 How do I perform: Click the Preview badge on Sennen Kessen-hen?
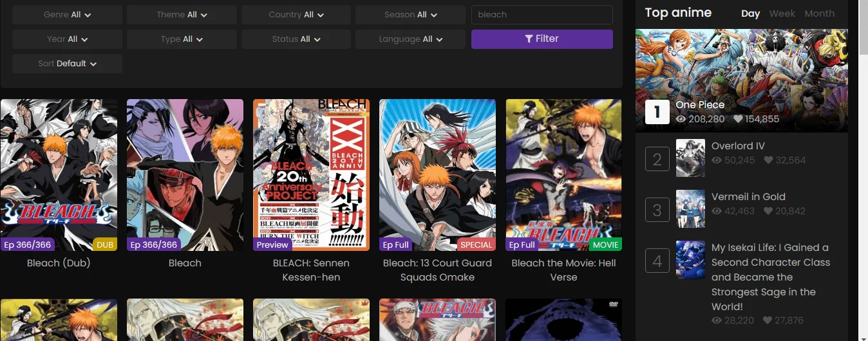point(272,244)
